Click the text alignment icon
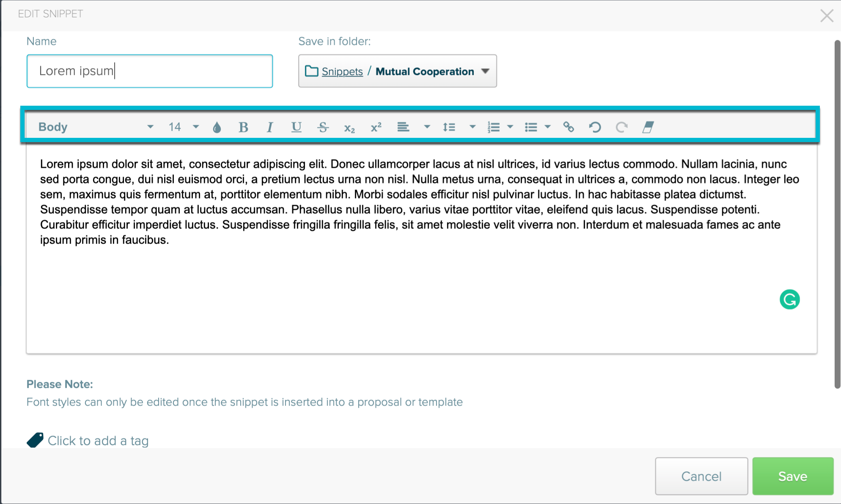 click(403, 127)
